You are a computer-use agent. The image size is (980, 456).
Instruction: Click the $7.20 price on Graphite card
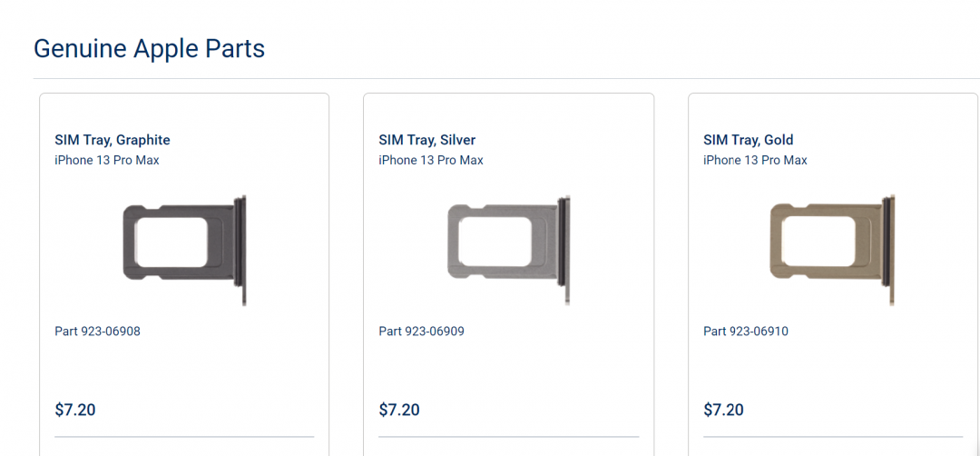pos(75,410)
